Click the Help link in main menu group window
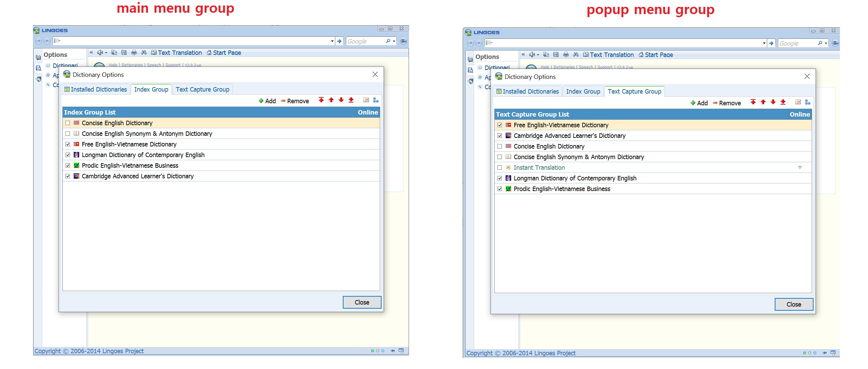The image size is (868, 369). click(113, 65)
